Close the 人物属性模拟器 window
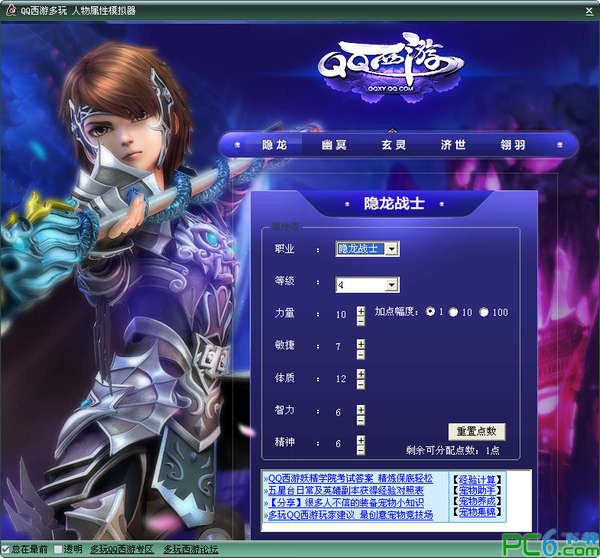The width and height of the screenshot is (600, 558). [589, 11]
